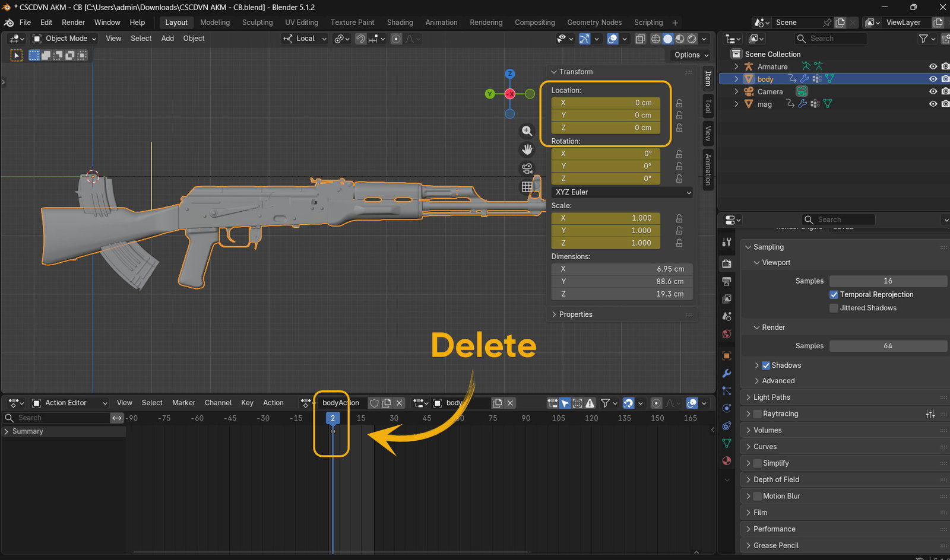Enable Jittered Shadows checkbox
Screen dimensions: 950x560
pyautogui.click(x=834, y=308)
